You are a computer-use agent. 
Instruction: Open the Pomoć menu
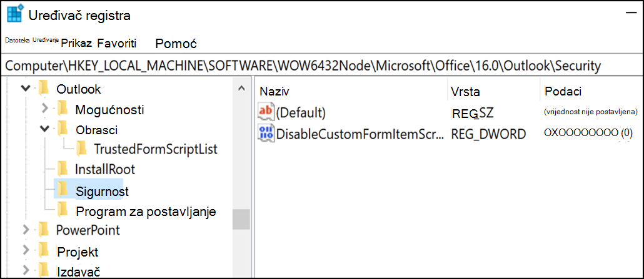176,44
